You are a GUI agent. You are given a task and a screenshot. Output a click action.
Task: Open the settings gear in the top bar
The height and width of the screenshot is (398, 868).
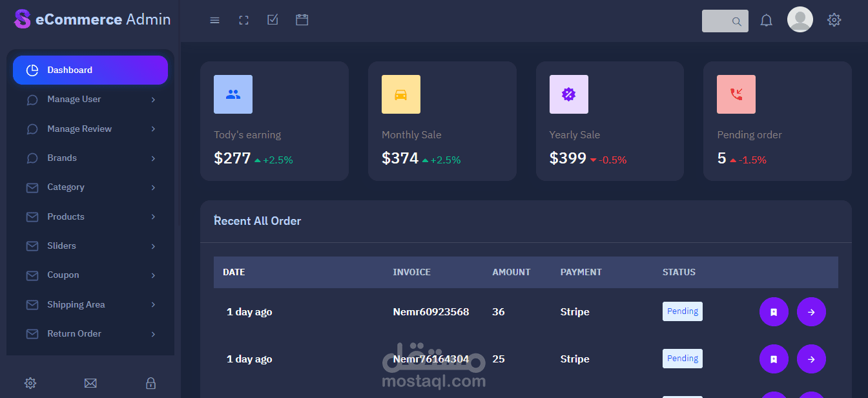(x=834, y=20)
